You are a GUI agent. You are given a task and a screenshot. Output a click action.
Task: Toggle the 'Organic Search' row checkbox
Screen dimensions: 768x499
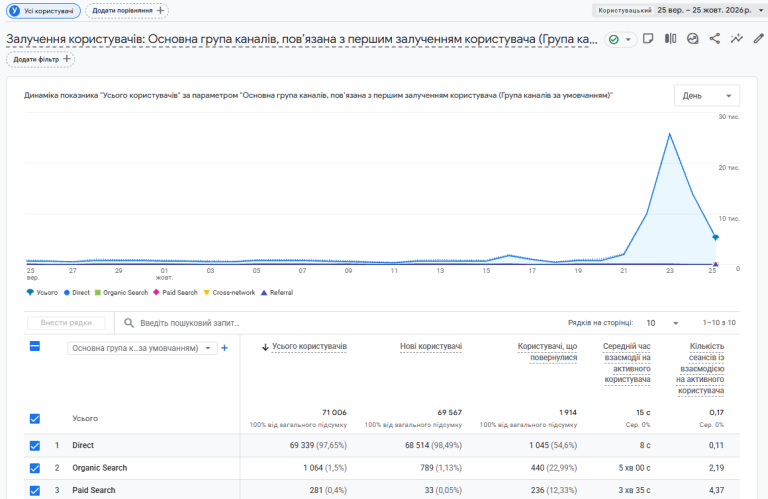tap(35, 468)
